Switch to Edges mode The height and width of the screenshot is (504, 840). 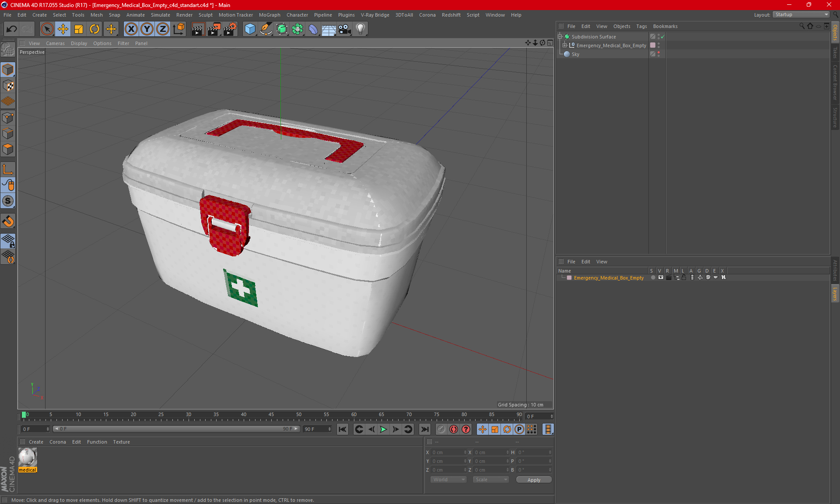tap(8, 133)
